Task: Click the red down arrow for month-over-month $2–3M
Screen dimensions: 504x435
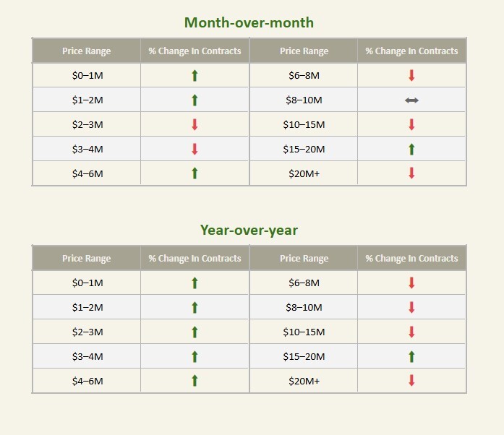Action: point(195,125)
